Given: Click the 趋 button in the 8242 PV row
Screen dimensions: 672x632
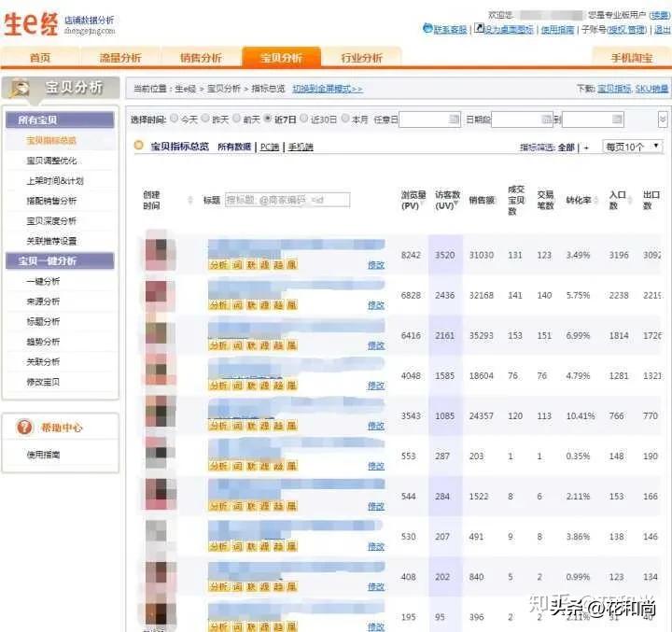Looking at the screenshot, I should [278, 265].
